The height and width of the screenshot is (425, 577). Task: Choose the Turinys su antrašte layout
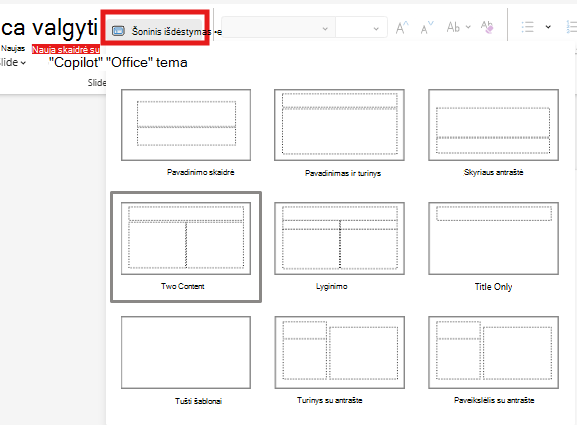point(339,353)
